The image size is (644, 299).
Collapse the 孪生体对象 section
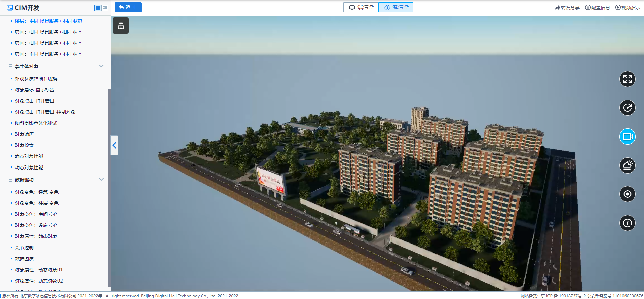101,66
